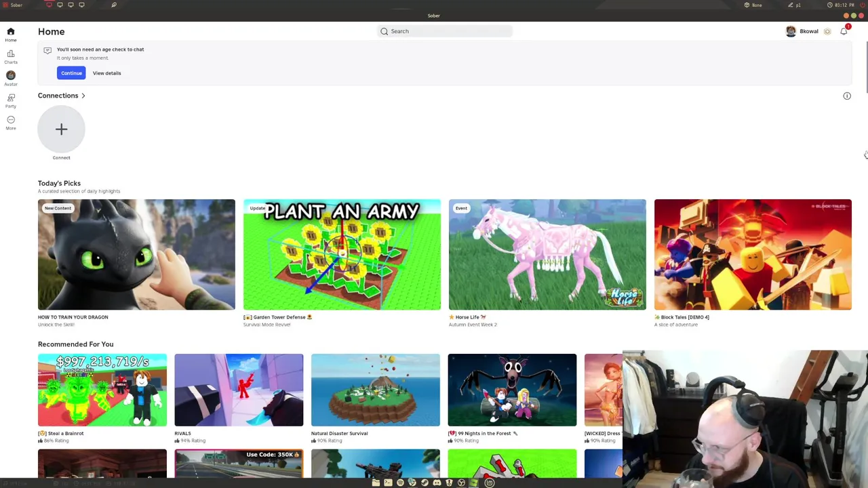Open Charts in the left sidebar
This screenshot has height=488, width=868.
[x=11, y=57]
